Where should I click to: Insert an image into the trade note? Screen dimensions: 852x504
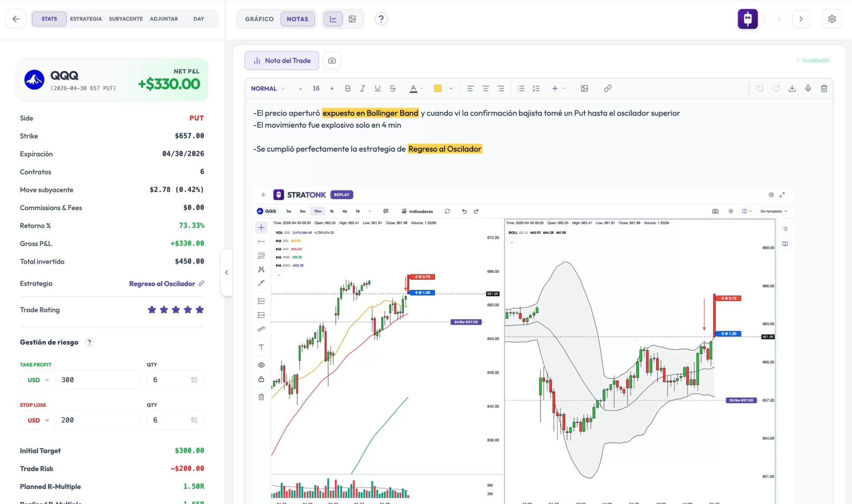pos(584,88)
